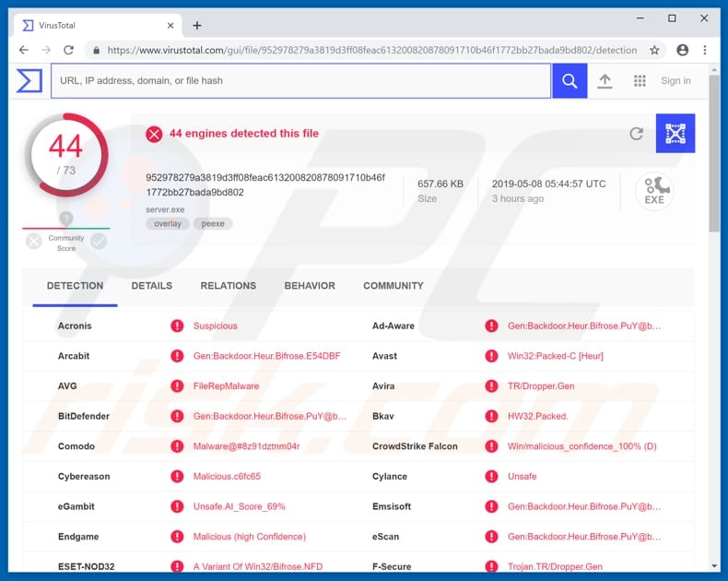Click the server.exe file name
The image size is (728, 581).
coord(165,209)
